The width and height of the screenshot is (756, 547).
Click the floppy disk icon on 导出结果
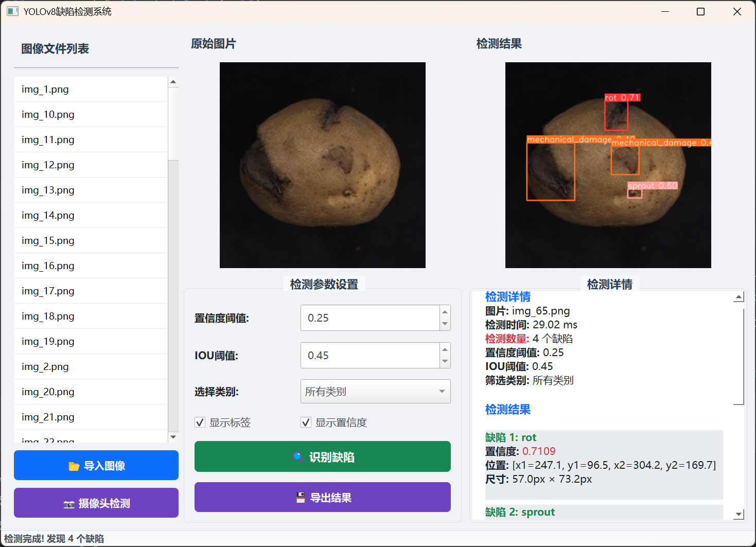pyautogui.click(x=301, y=498)
